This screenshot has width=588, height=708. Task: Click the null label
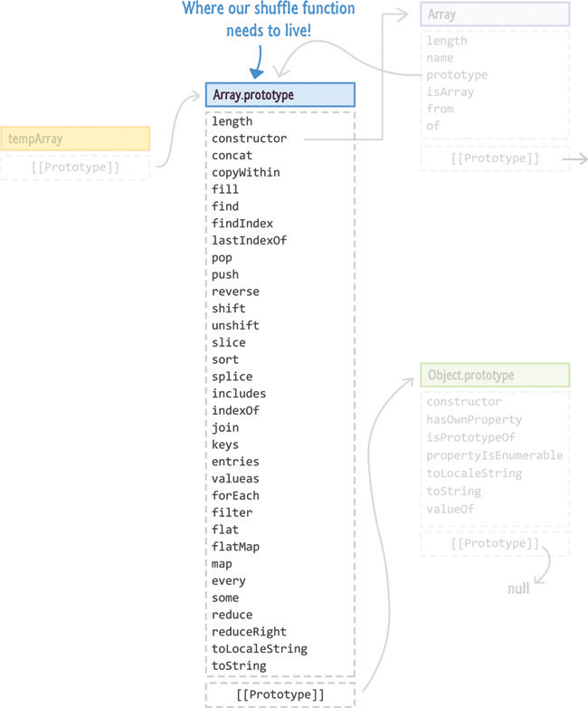[518, 588]
